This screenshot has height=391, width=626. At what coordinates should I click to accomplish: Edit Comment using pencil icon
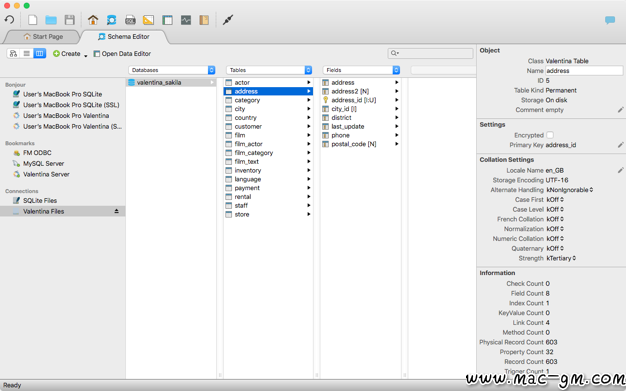[x=620, y=109]
